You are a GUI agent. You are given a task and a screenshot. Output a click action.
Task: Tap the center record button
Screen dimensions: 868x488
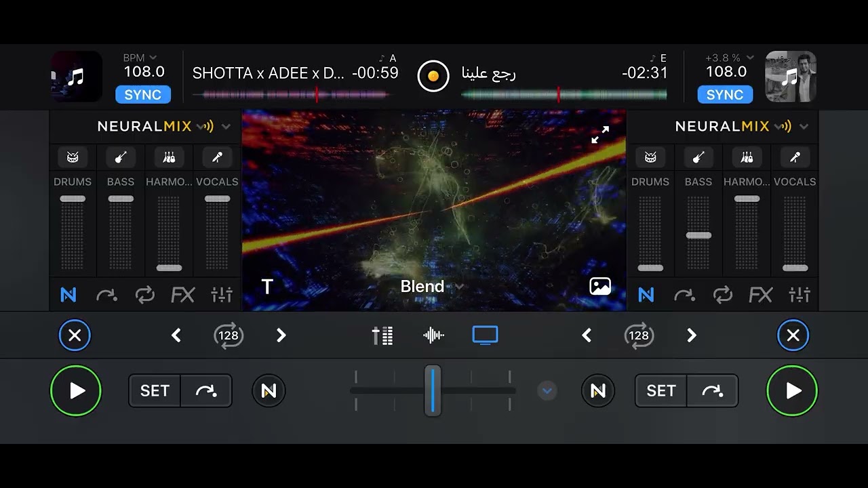433,75
